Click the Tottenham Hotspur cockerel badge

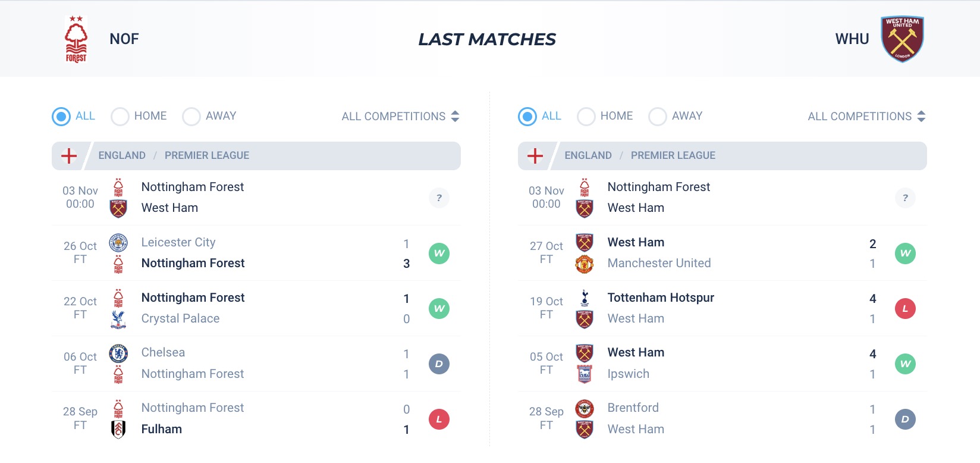[585, 298]
